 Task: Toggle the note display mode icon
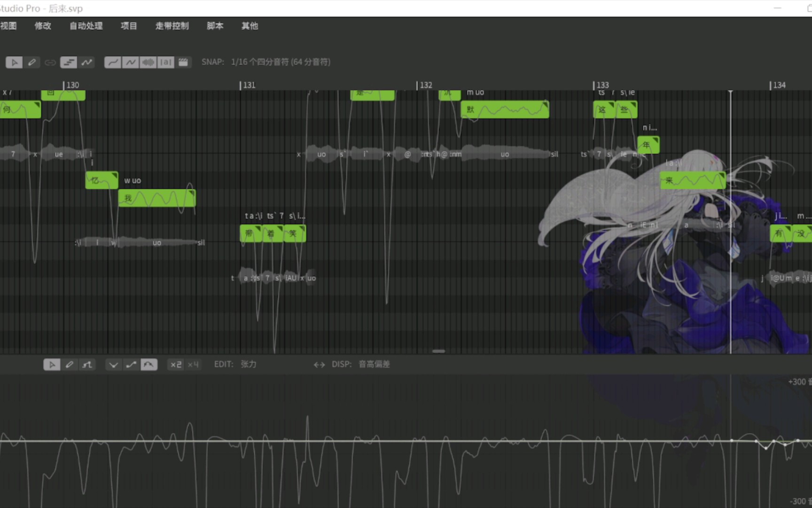point(69,62)
